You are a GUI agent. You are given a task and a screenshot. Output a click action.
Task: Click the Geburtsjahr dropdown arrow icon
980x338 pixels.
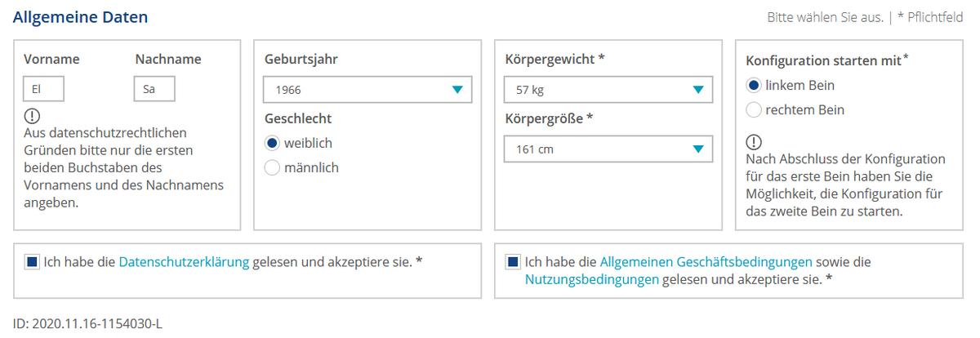[457, 90]
